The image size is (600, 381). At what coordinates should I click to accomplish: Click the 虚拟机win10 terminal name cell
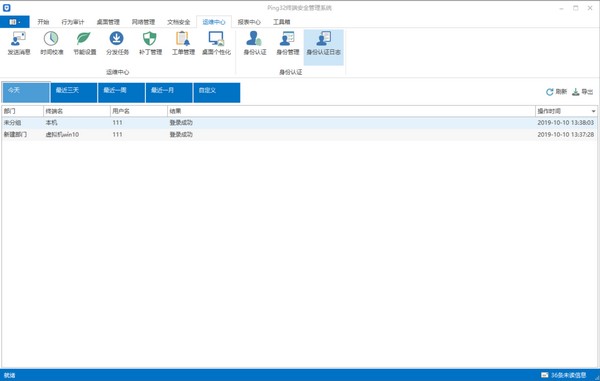click(62, 135)
